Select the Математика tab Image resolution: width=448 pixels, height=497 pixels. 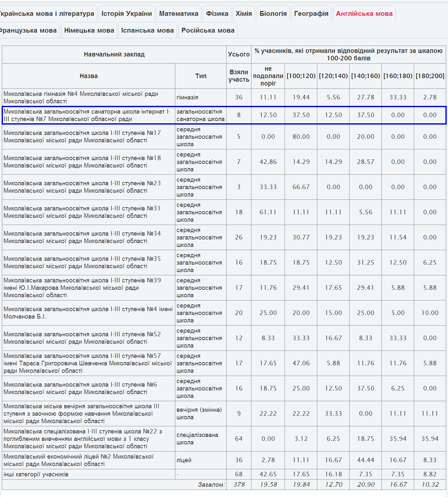click(x=179, y=14)
